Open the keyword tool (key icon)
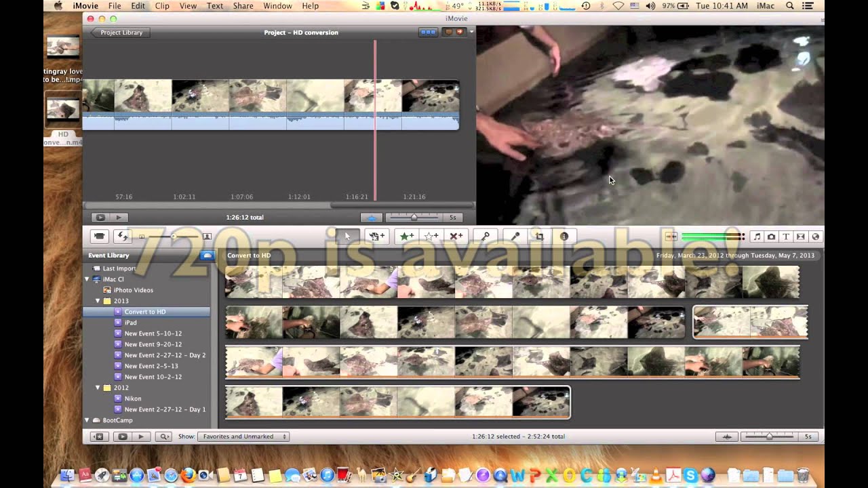Image resolution: width=868 pixels, height=488 pixels. point(486,237)
